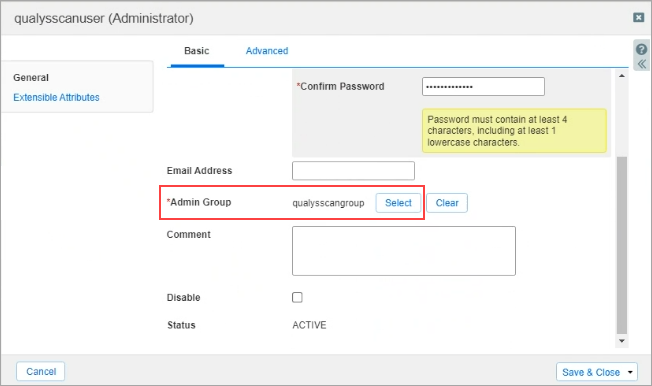Click Save & Close button

click(590, 372)
